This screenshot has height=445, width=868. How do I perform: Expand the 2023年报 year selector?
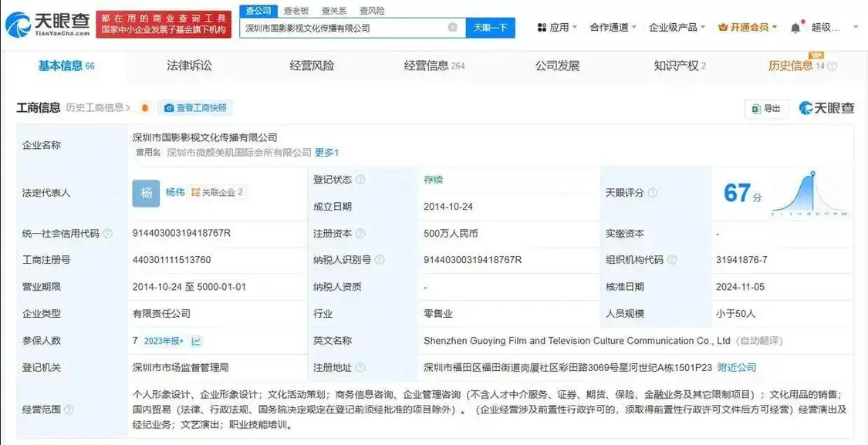pos(164,341)
